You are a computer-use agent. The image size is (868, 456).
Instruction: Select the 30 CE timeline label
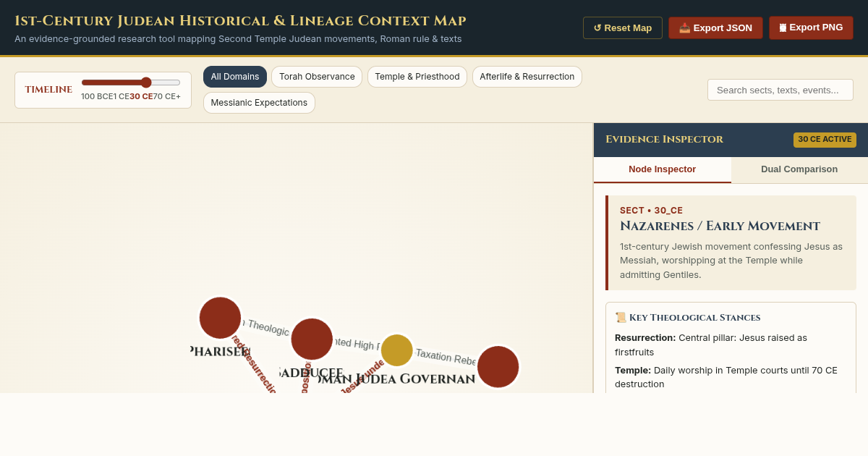tap(141, 96)
